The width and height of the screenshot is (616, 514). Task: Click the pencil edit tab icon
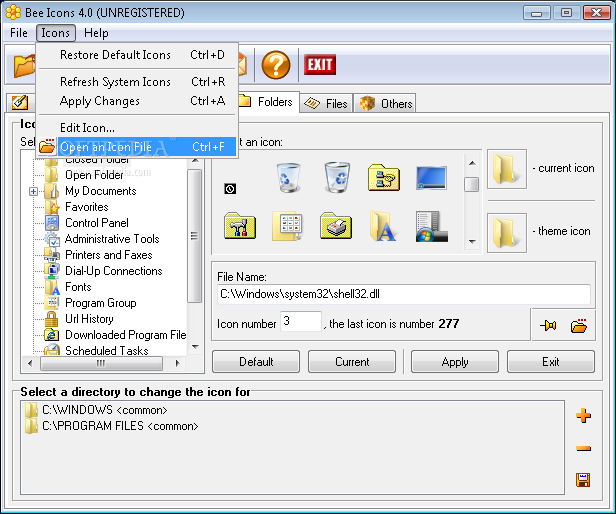[20, 102]
